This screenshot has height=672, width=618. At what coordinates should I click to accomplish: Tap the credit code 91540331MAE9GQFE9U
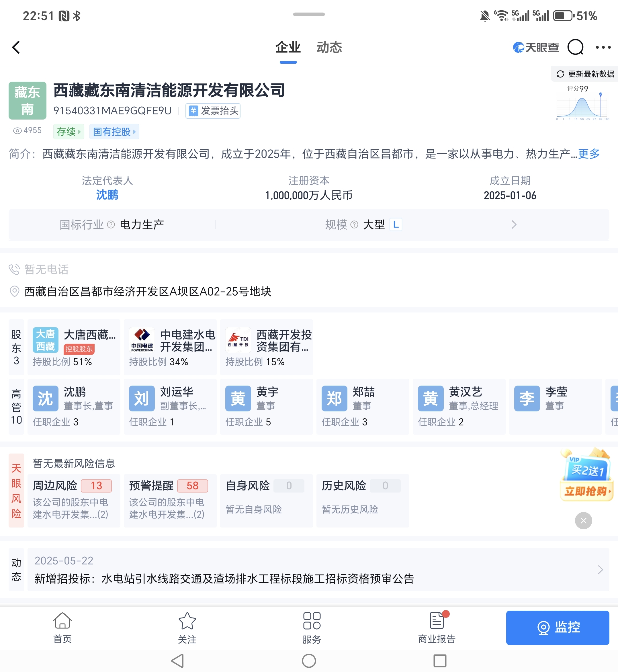(112, 111)
